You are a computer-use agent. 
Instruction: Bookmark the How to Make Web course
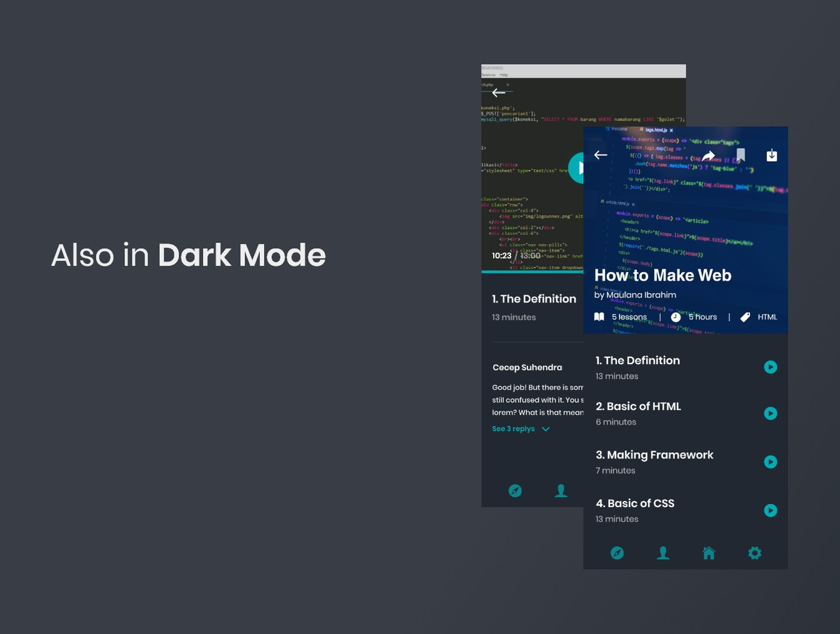pyautogui.click(x=741, y=155)
